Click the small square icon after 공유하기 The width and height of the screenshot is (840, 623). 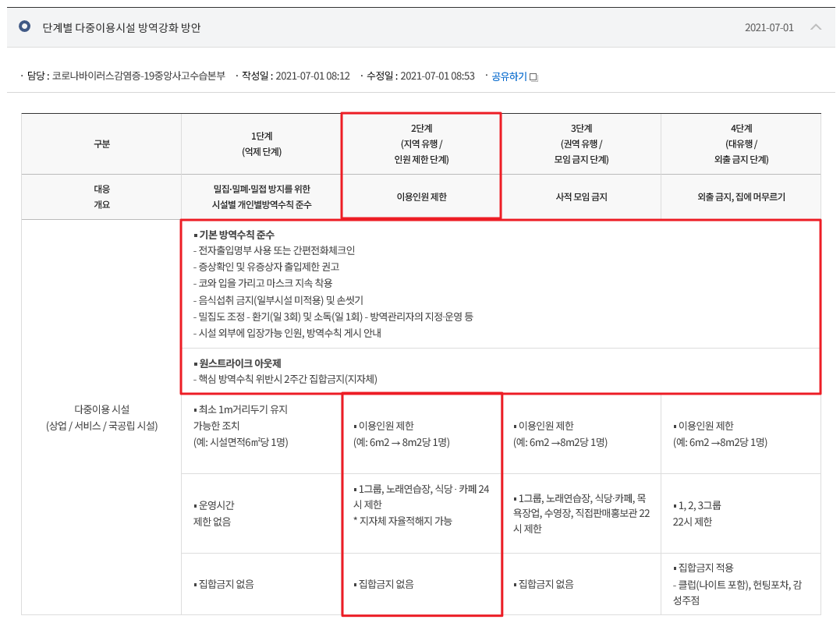coord(534,77)
